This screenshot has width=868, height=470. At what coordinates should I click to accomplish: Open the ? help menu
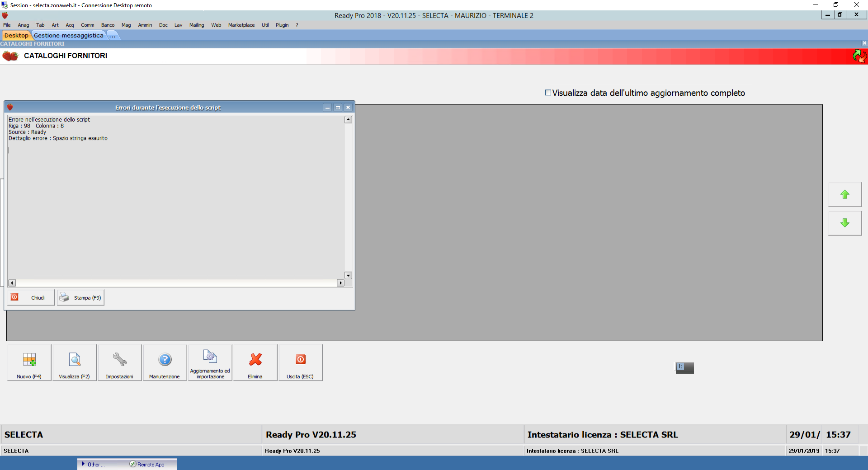coord(297,25)
